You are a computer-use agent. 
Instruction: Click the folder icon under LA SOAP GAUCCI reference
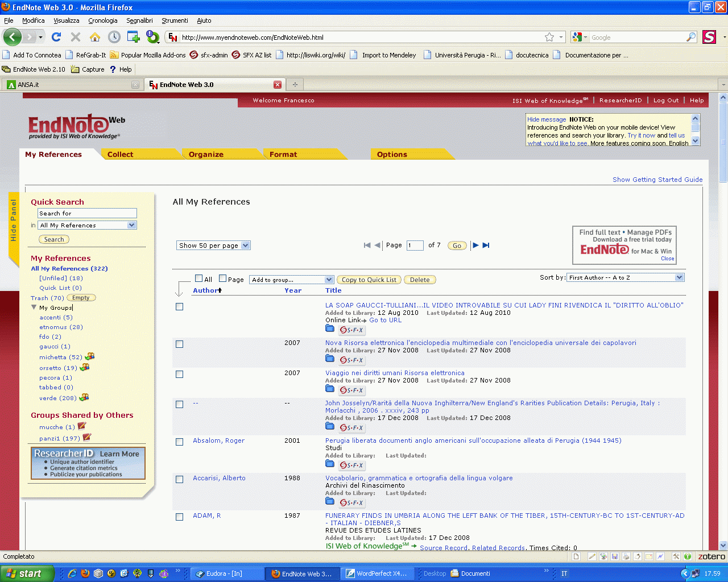[330, 328]
